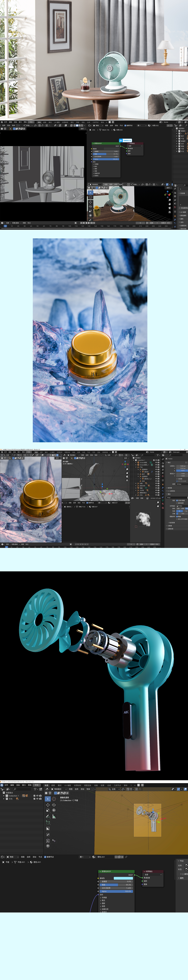Screen dimensions: 188x980
Task: Hide Collection 1 with its eye icon
Action: 37,796
